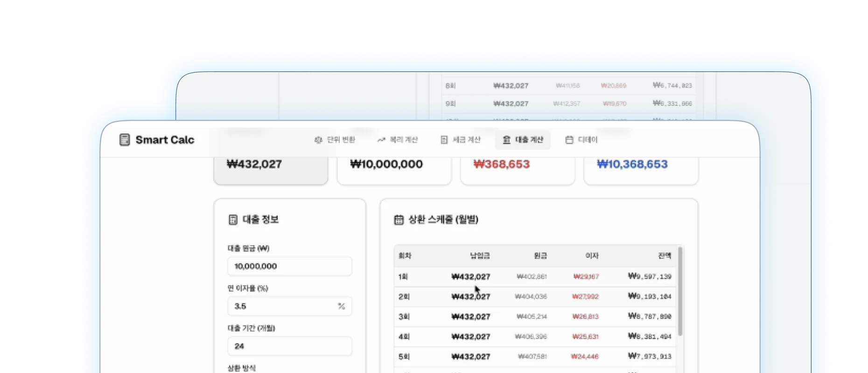Click the blue ₩10,368,653 summary card

[x=641, y=171]
